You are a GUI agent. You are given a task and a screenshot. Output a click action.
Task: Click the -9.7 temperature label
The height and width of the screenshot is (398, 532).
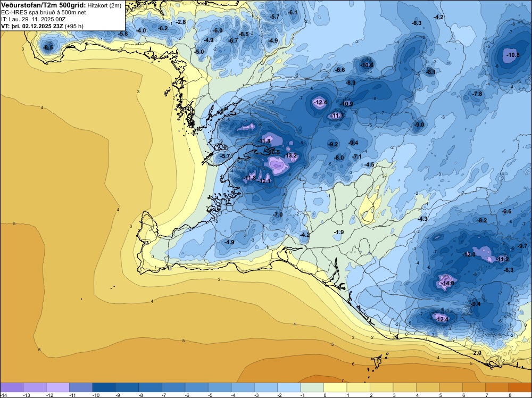pyautogui.click(x=522, y=246)
